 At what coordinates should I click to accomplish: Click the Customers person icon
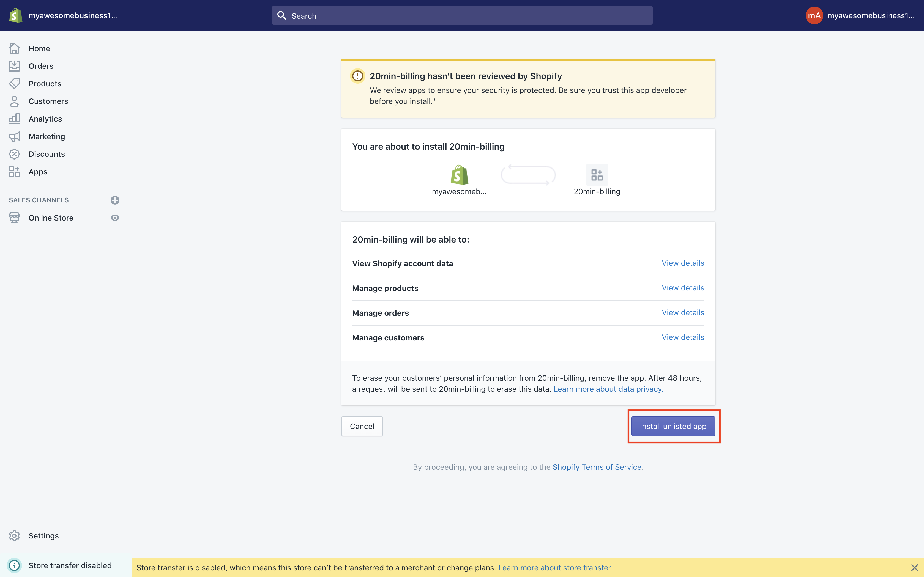14,101
